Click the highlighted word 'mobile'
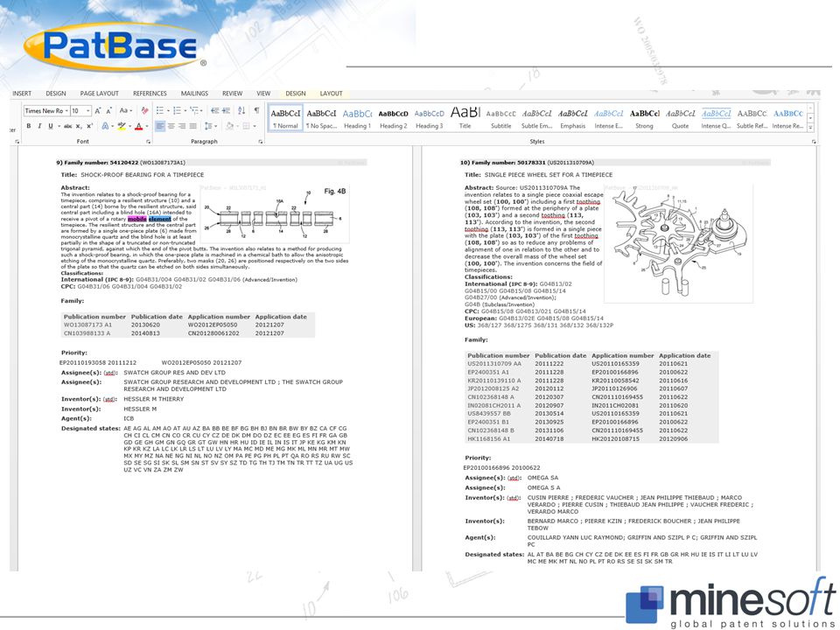Viewport: 840px width, 630px height. [137, 219]
